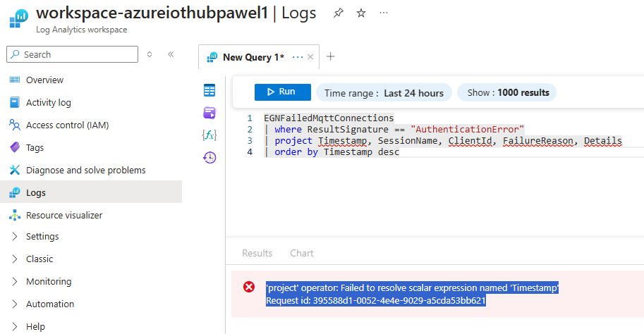The width and height of the screenshot is (644, 334).
Task: Mark workspace as favorite with star icon
Action: coord(361,13)
